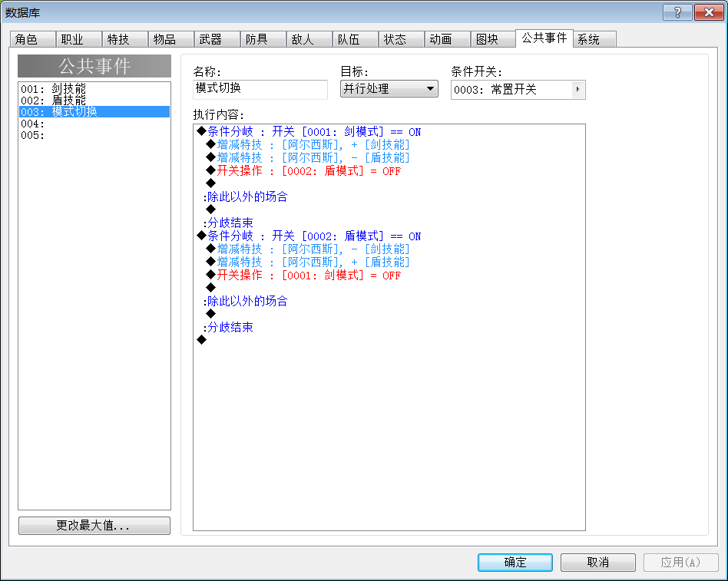Select 增减特技 - [剑技能] line
728x581 pixels.
coord(308,249)
